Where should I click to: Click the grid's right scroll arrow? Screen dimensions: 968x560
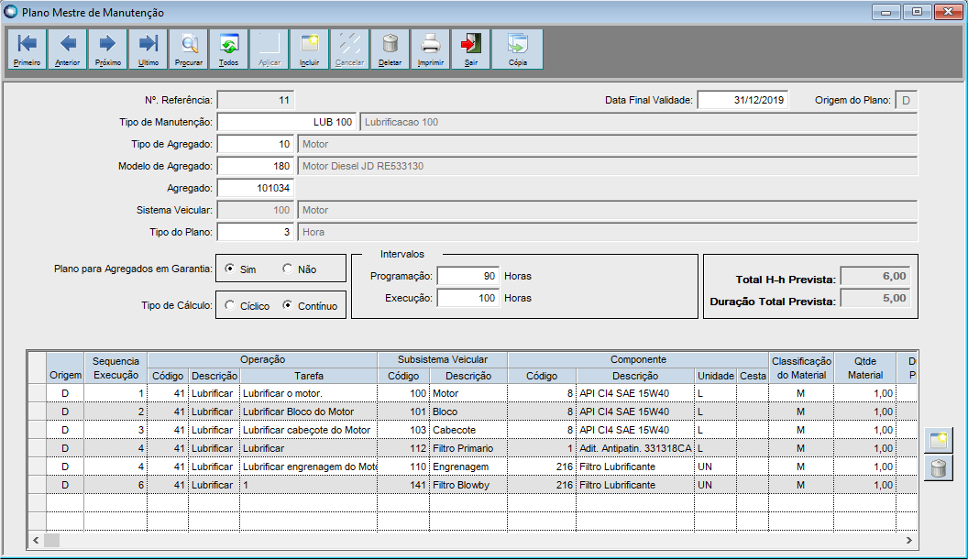point(909,541)
